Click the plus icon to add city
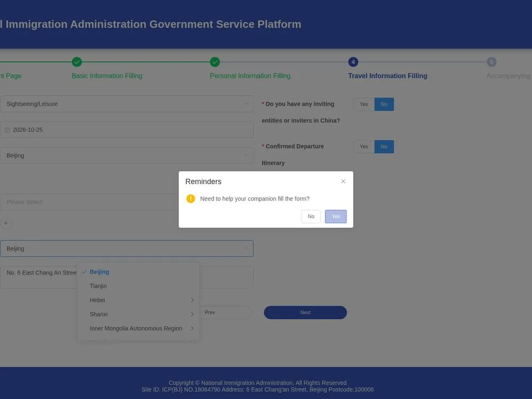Image resolution: width=532 pixels, height=399 pixels. point(6,223)
